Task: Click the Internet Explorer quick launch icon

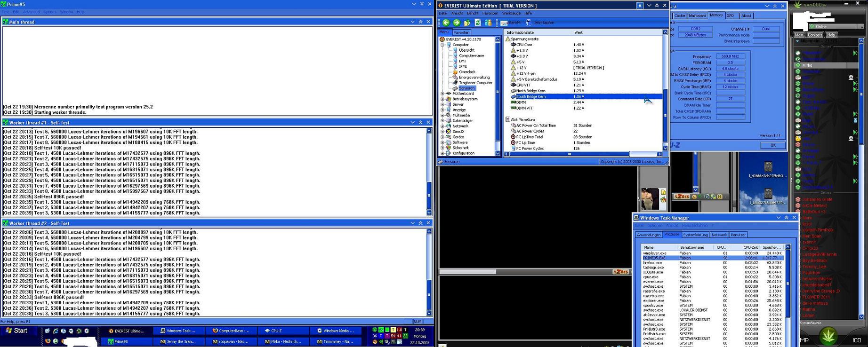Action: [56, 331]
